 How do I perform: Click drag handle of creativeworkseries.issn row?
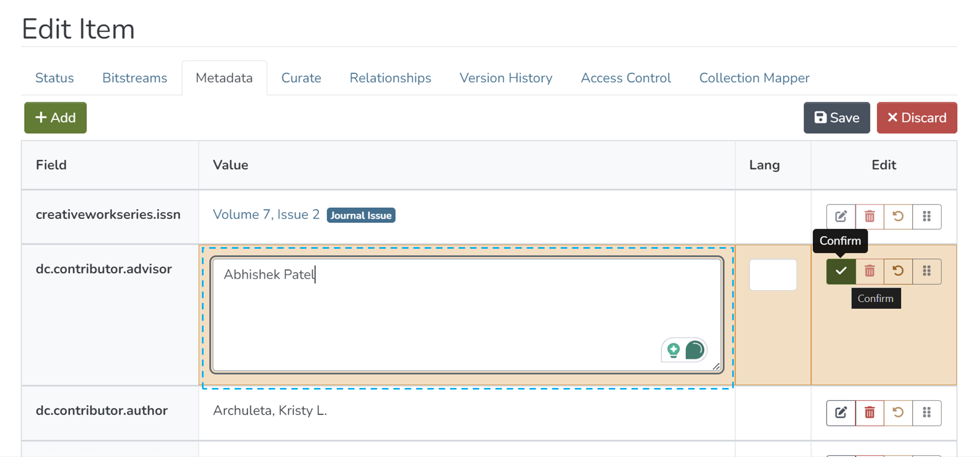tap(927, 216)
